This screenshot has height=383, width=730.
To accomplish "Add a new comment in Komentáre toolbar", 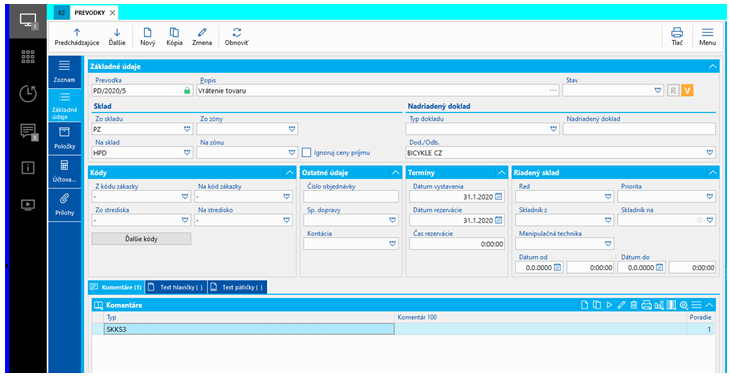I will coord(585,305).
